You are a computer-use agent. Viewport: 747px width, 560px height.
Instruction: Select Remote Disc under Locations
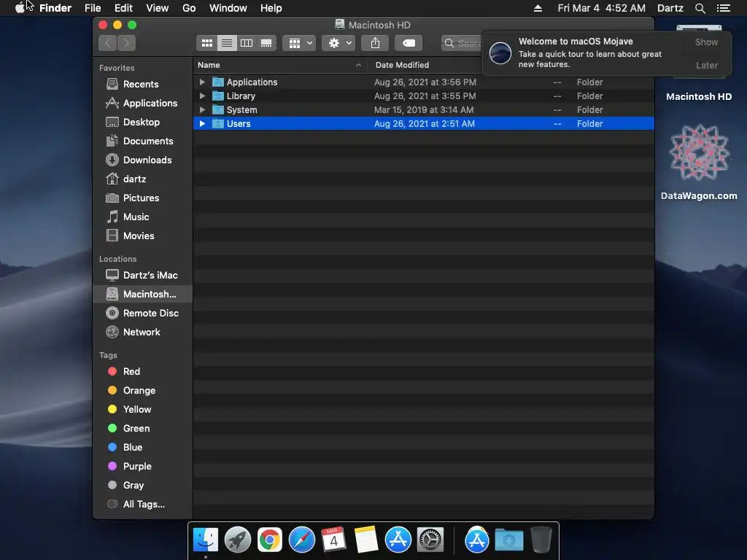tap(143, 314)
